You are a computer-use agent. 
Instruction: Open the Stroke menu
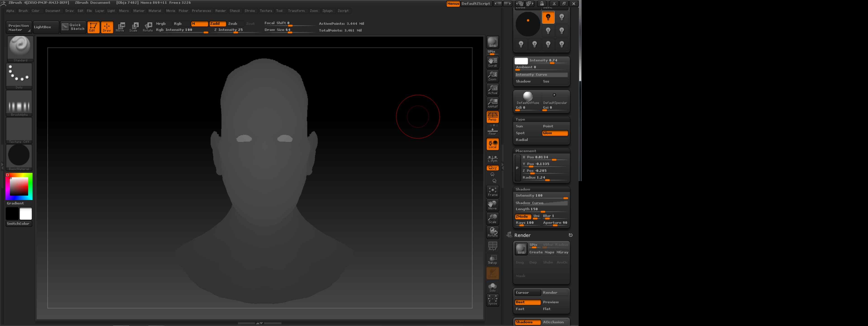coord(250,11)
